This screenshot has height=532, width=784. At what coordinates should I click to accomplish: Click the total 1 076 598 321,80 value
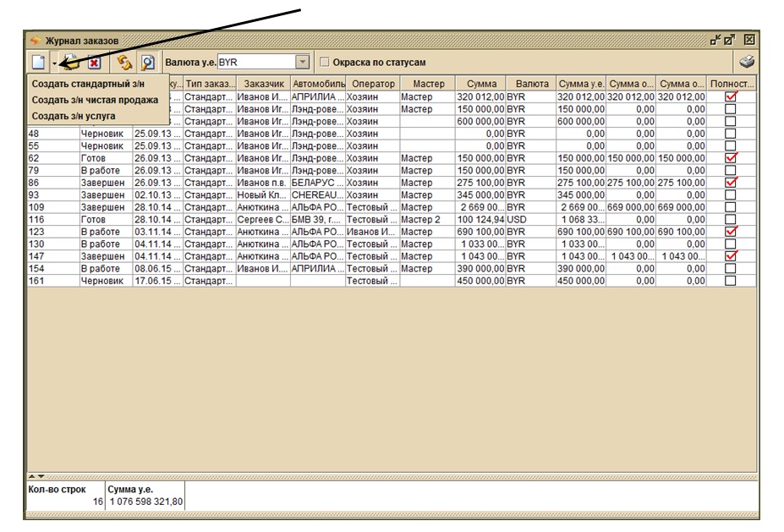tap(146, 502)
